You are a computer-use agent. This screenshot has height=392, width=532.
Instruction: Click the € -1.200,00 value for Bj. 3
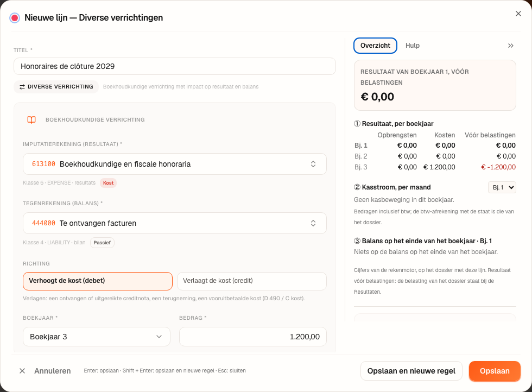pyautogui.click(x=498, y=167)
